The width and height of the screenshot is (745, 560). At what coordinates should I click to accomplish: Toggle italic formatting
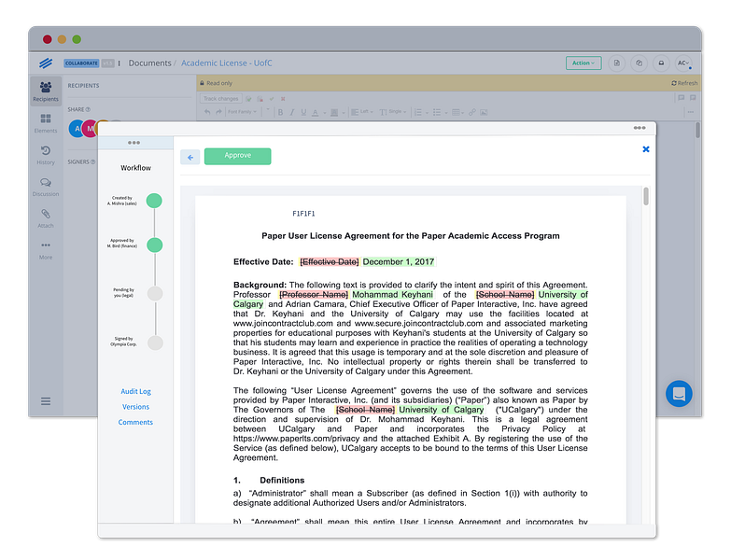(x=291, y=113)
